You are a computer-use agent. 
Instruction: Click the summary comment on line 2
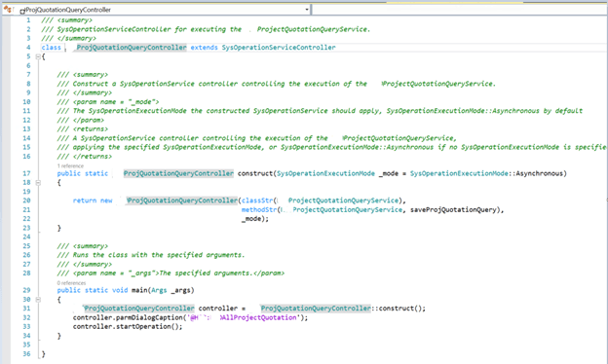(206, 29)
